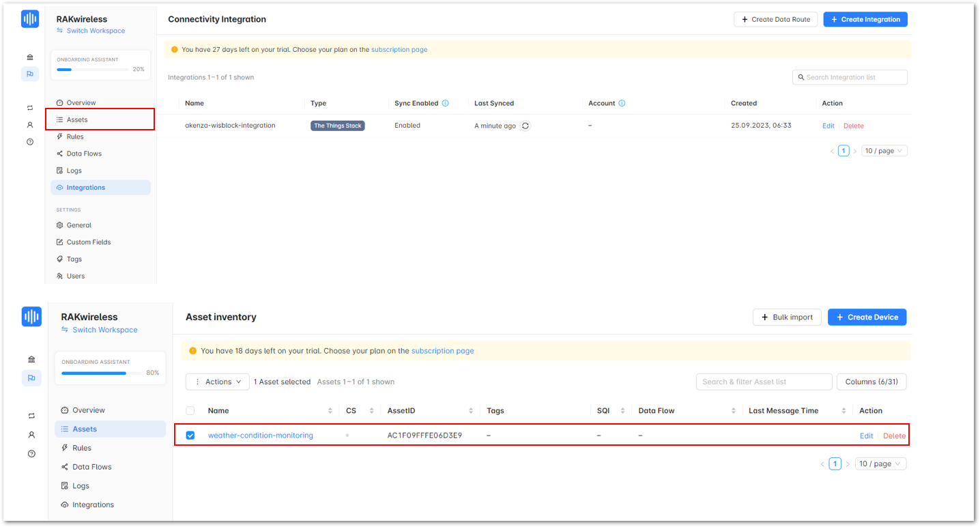Click the Bulk import button
Viewport: 980px width, 527px height.
(x=787, y=317)
